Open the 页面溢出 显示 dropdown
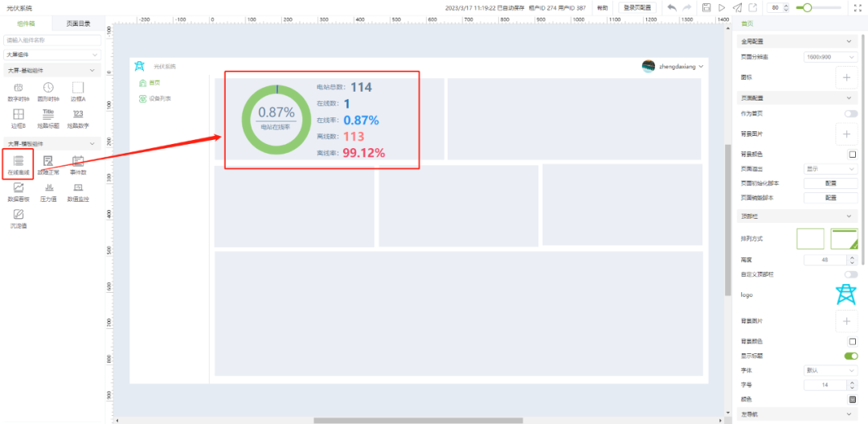The width and height of the screenshot is (868, 424). 830,168
